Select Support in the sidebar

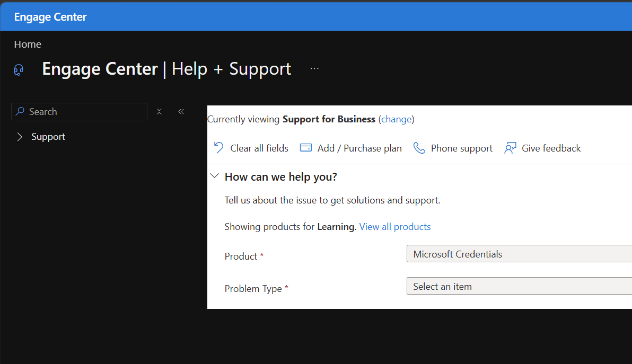[48, 137]
